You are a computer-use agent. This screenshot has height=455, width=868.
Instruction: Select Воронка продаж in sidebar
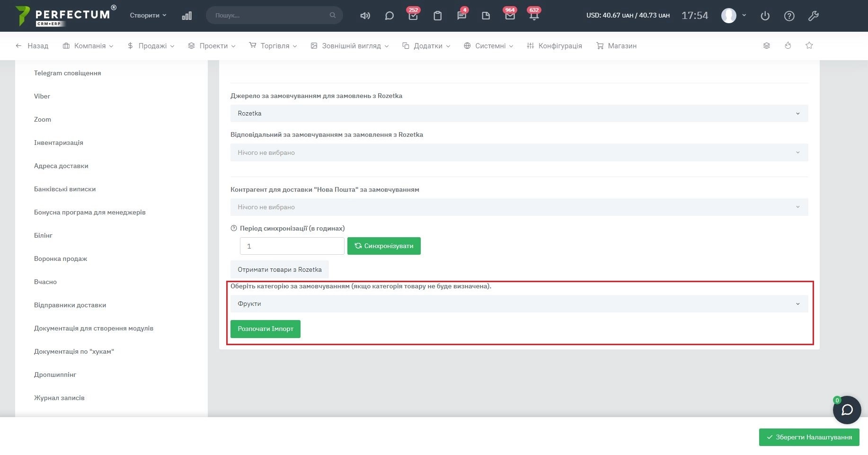click(x=61, y=259)
